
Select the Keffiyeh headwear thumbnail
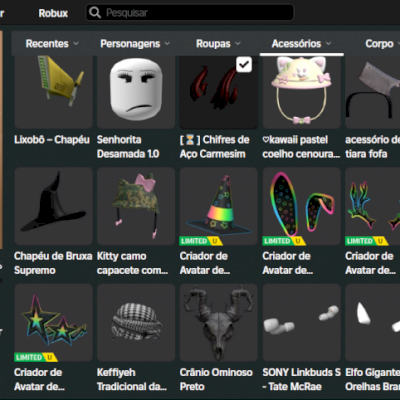click(x=136, y=323)
